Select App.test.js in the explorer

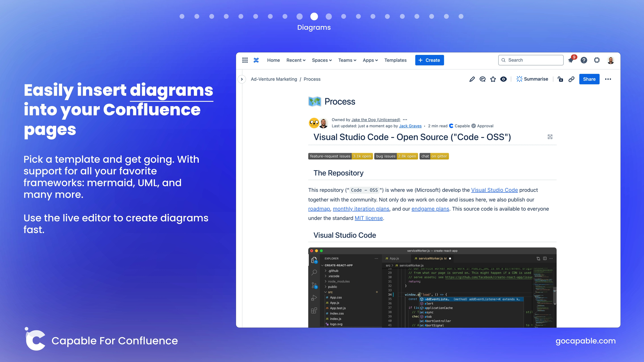pos(336,308)
